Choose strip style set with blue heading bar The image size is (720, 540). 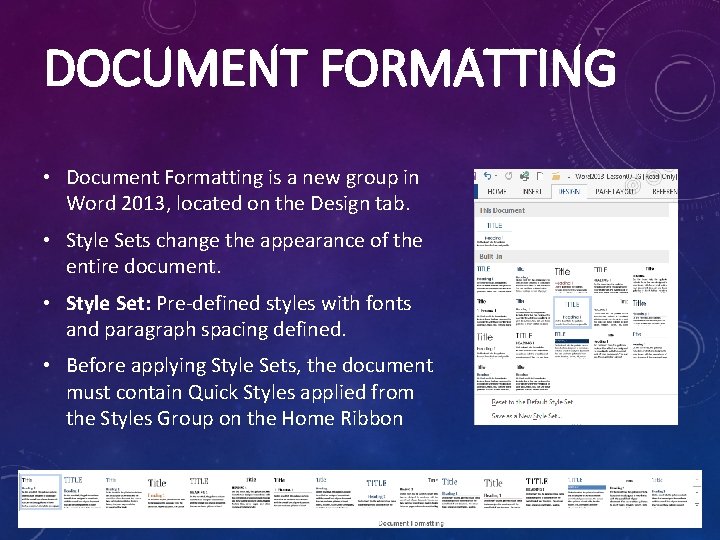pos(587,492)
